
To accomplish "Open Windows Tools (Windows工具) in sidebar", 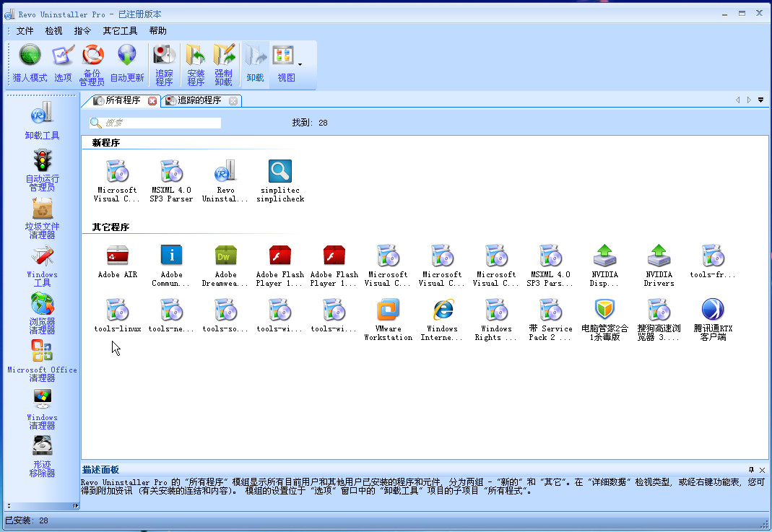I will point(42,266).
